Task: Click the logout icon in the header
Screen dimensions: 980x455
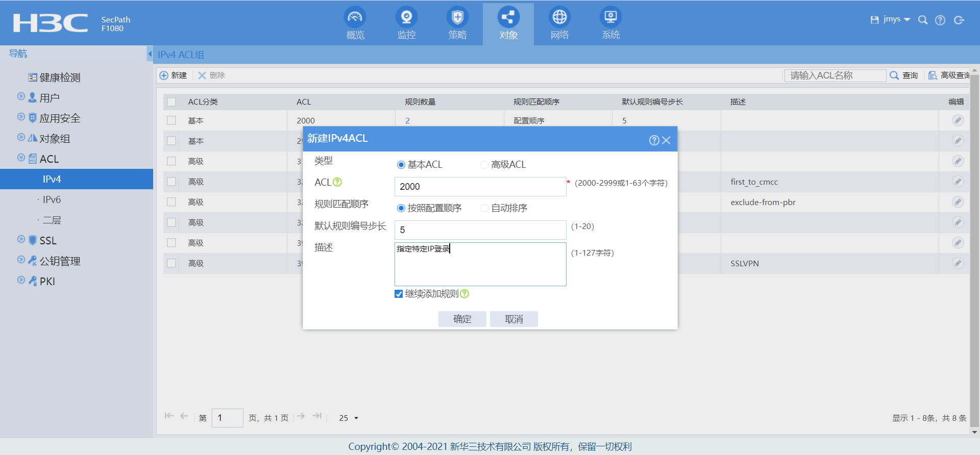Action: 959,20
